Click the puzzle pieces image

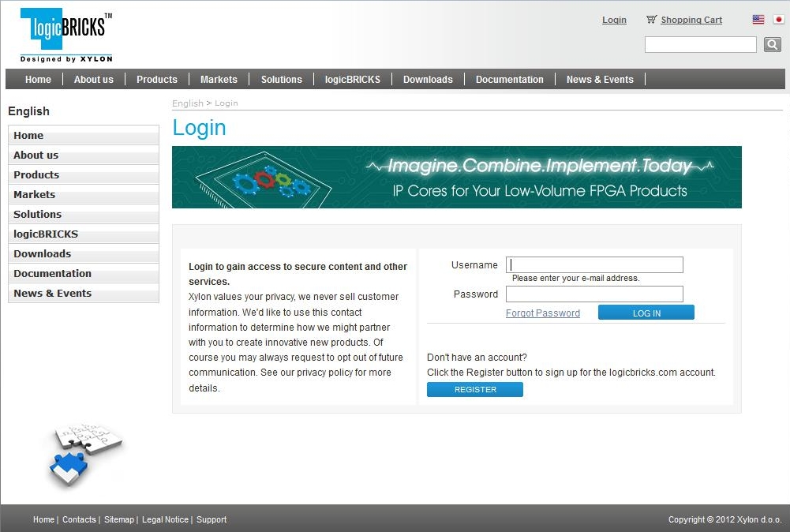(86, 455)
